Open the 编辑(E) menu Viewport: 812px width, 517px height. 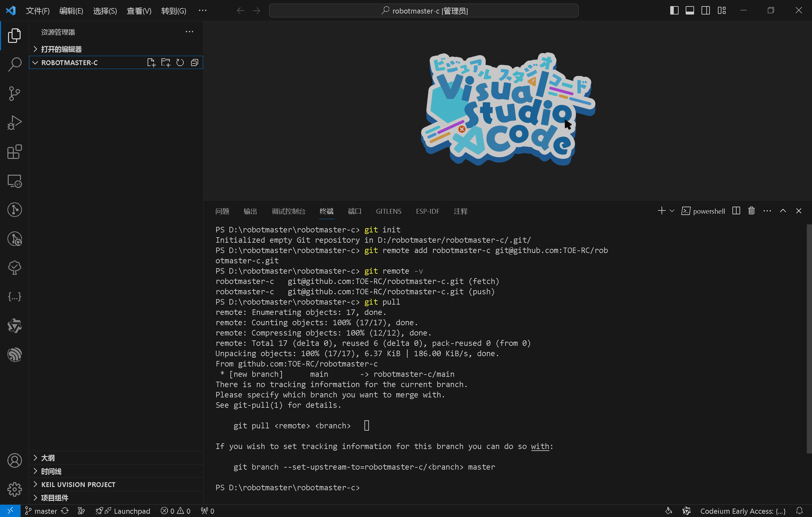click(x=71, y=11)
